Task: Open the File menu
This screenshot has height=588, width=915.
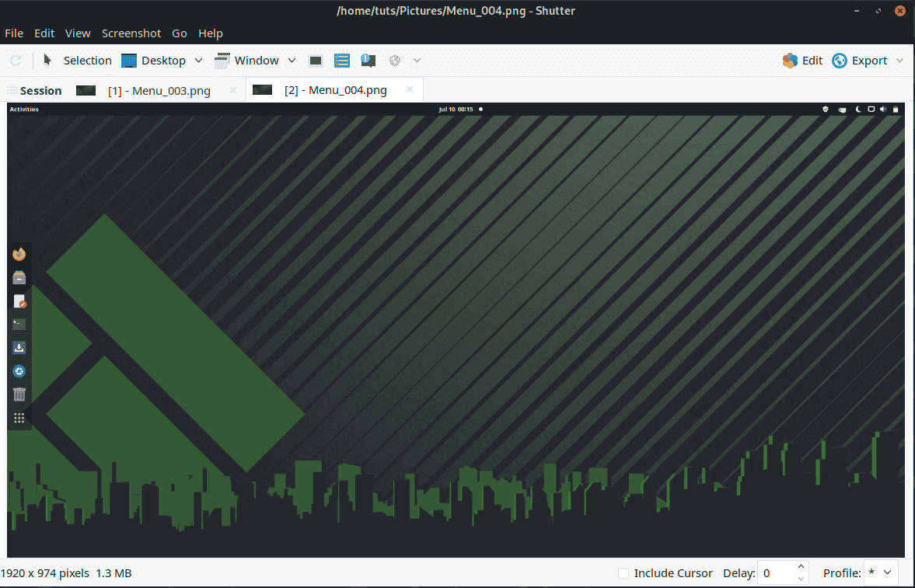Action: click(14, 33)
